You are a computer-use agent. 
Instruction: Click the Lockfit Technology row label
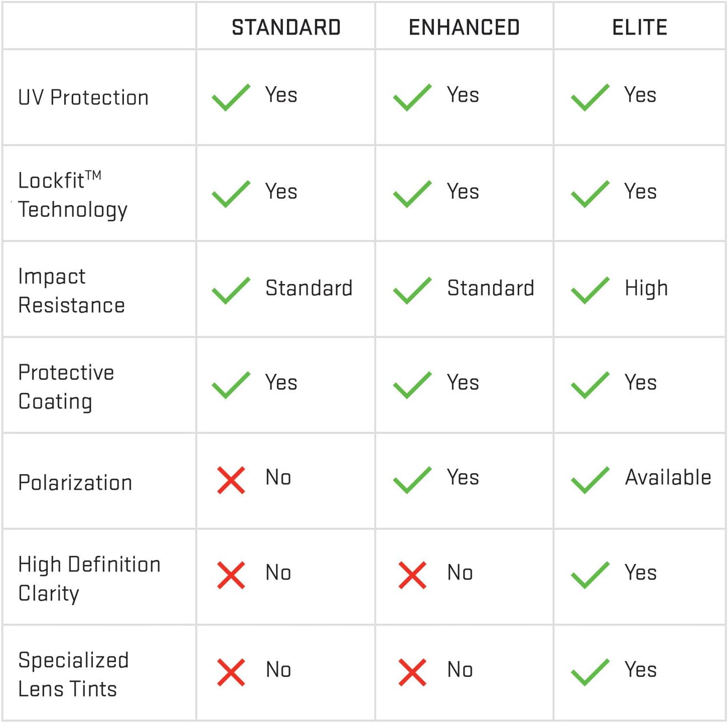tap(73, 195)
